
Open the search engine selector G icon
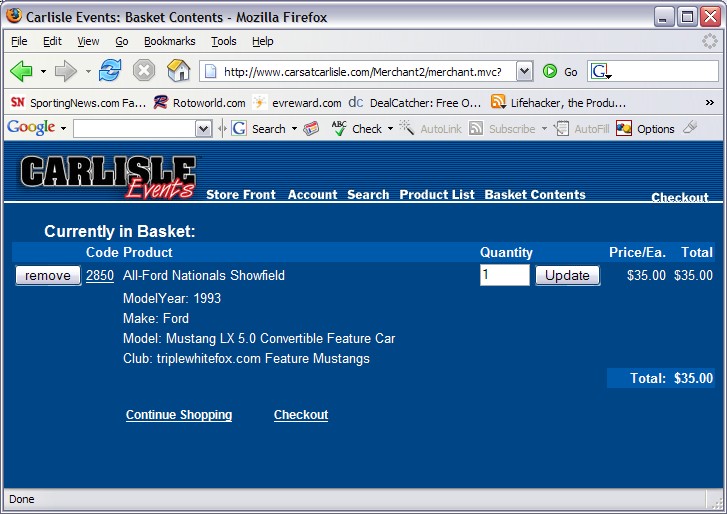[x=601, y=71]
